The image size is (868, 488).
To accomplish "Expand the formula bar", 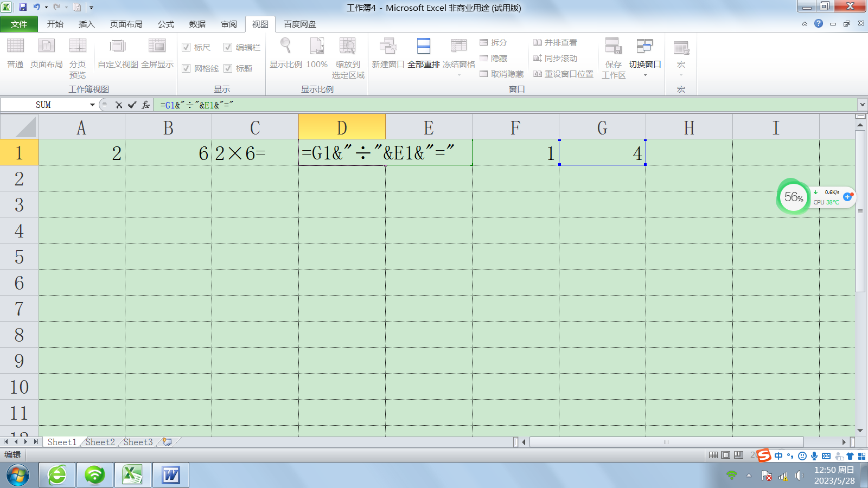I will tap(862, 105).
